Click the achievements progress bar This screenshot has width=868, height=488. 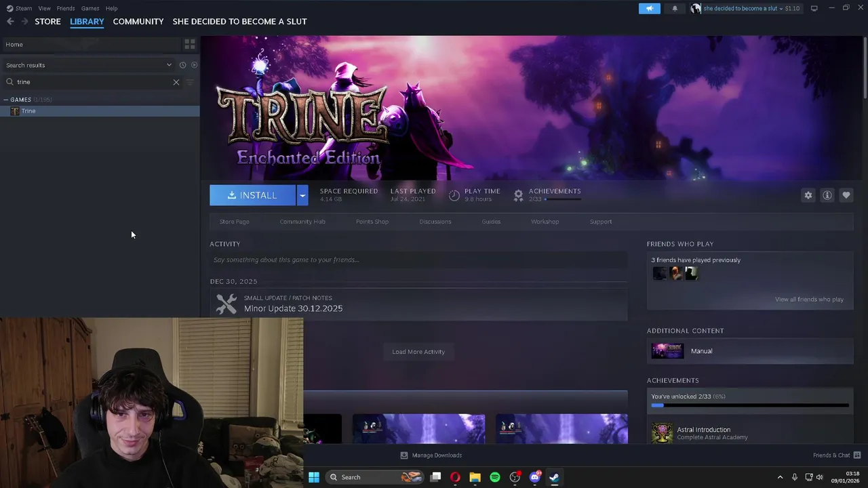750,405
